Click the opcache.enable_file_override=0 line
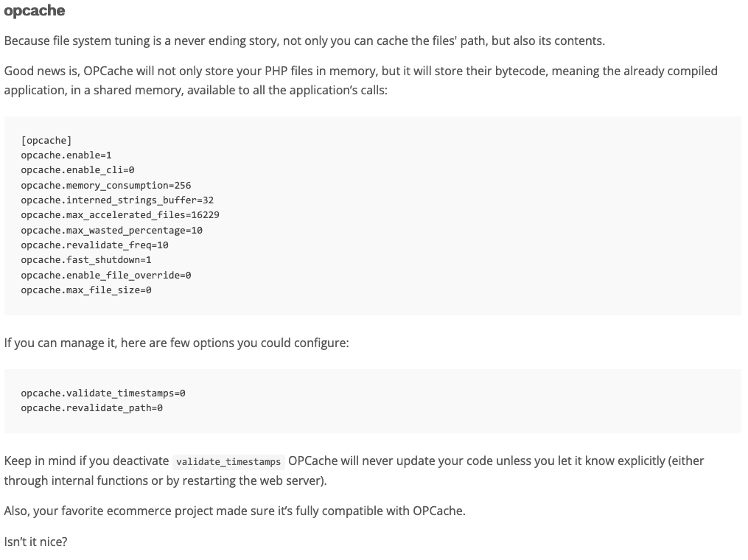748x560 pixels. click(x=105, y=275)
